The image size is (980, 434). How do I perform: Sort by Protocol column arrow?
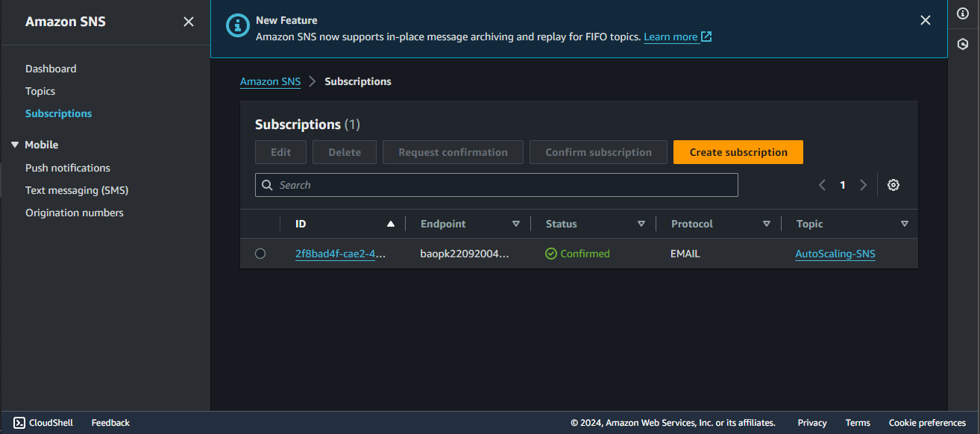pos(767,224)
